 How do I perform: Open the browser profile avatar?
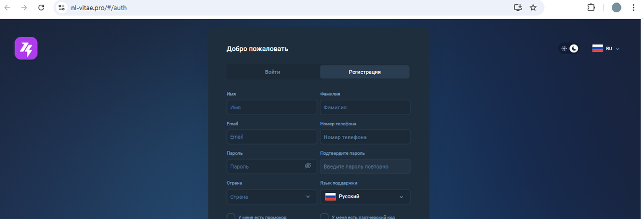617,7
